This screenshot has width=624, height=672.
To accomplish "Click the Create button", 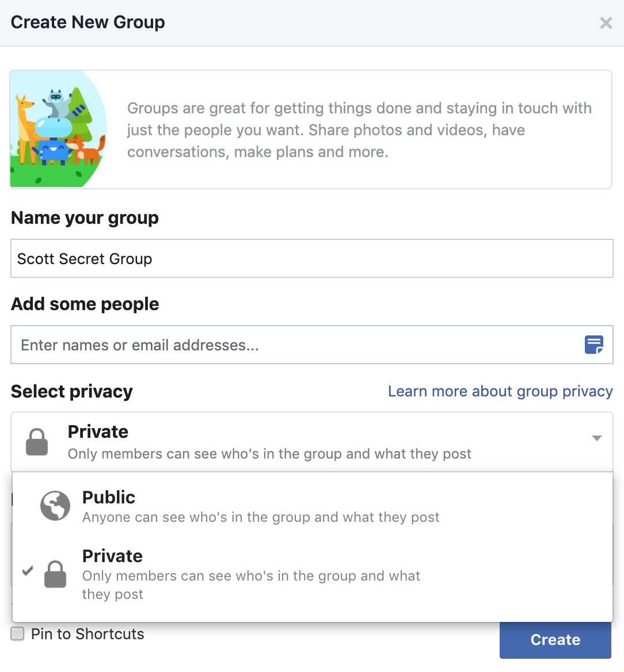I will coord(554,640).
